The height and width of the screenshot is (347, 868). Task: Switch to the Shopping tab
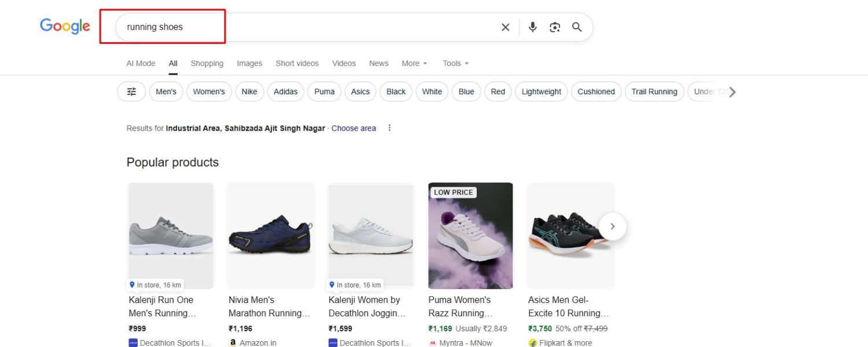tap(207, 64)
